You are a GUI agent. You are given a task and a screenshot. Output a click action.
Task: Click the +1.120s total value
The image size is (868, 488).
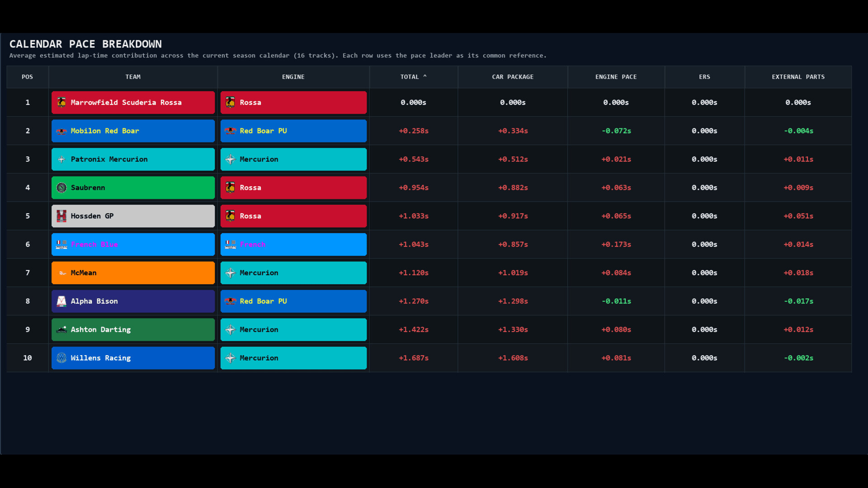414,273
